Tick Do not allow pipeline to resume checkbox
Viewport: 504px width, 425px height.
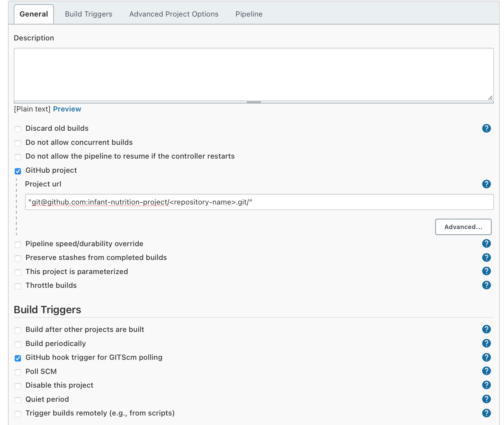18,157
